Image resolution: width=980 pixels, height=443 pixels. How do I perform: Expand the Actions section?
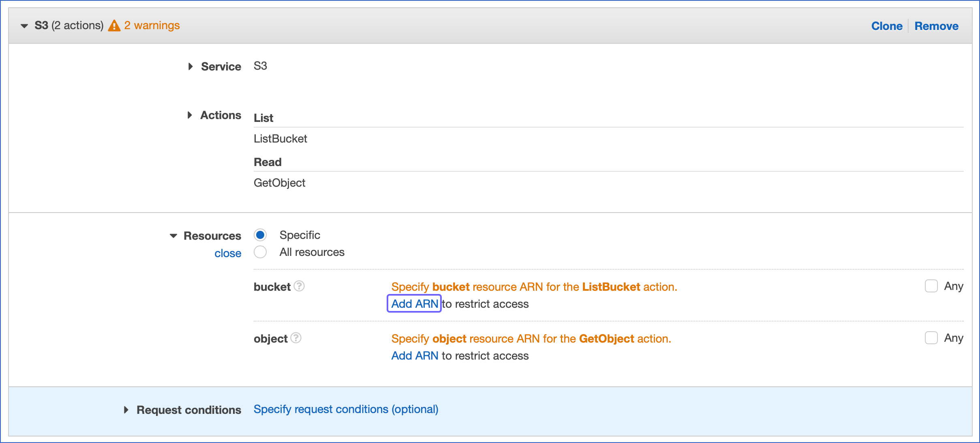190,115
